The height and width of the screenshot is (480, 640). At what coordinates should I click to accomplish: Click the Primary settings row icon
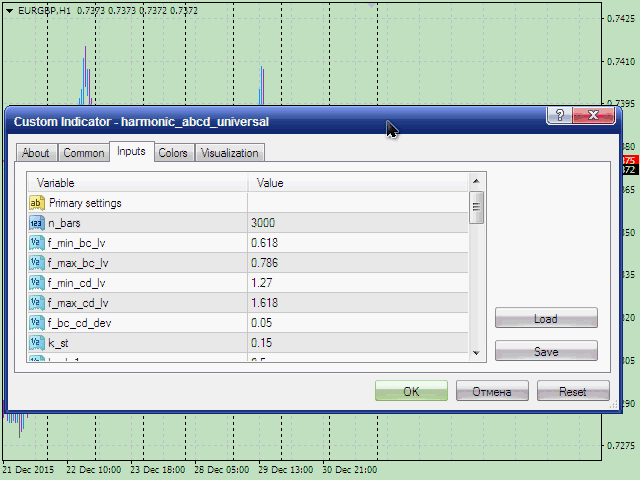tap(37, 203)
